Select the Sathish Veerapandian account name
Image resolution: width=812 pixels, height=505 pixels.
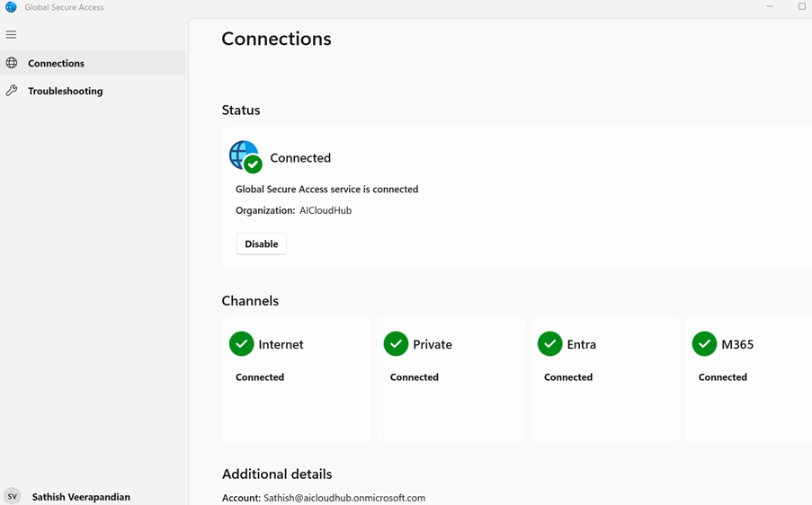click(x=81, y=497)
